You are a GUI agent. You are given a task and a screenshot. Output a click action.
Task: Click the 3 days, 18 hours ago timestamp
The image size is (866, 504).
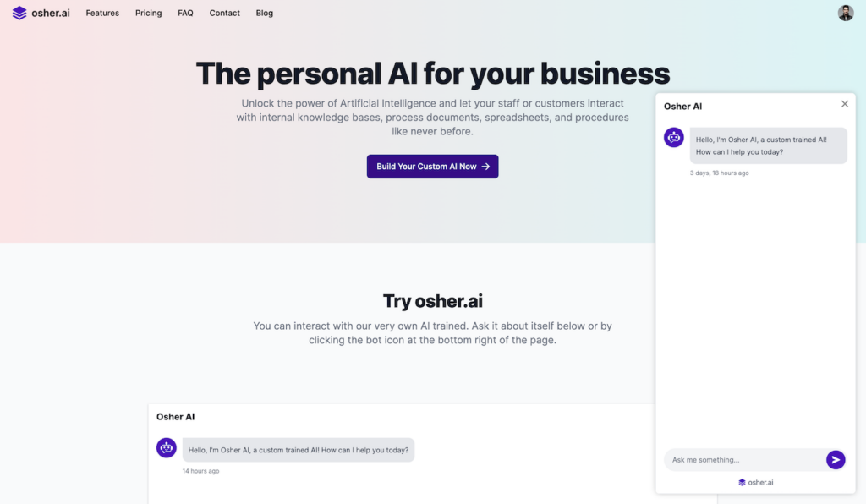pyautogui.click(x=719, y=173)
